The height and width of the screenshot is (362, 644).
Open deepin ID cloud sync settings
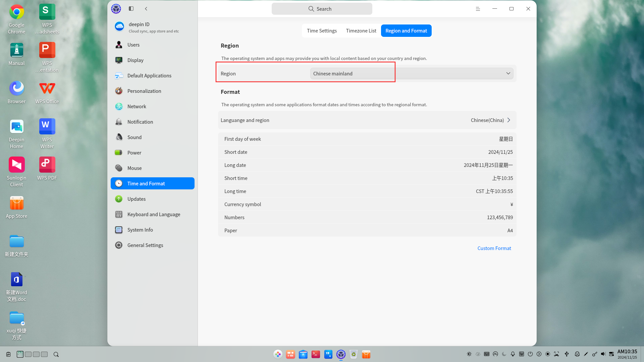click(x=153, y=27)
